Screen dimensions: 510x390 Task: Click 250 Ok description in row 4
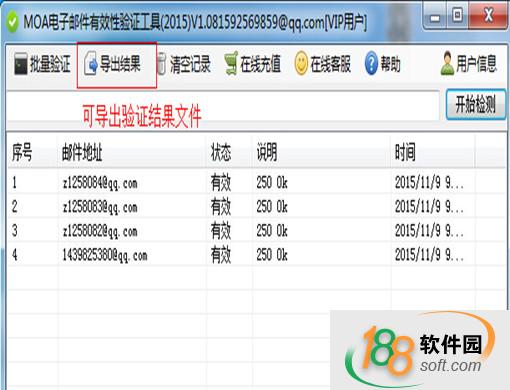pyautogui.click(x=272, y=255)
